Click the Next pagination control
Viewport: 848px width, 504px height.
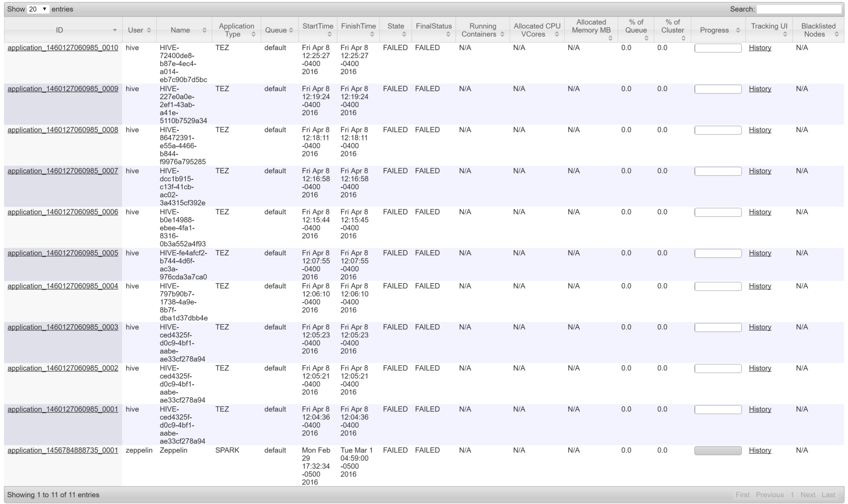click(x=807, y=494)
